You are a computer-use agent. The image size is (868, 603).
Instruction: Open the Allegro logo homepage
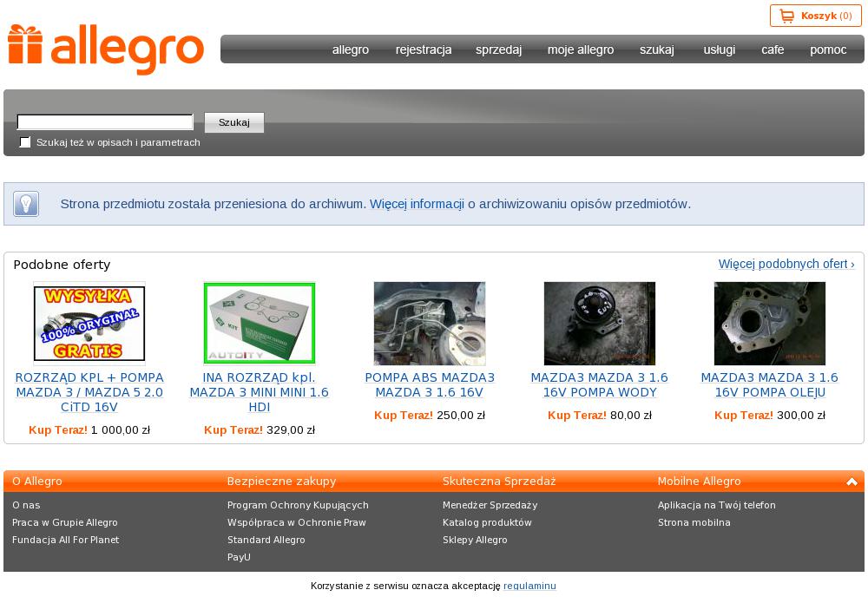[x=106, y=49]
